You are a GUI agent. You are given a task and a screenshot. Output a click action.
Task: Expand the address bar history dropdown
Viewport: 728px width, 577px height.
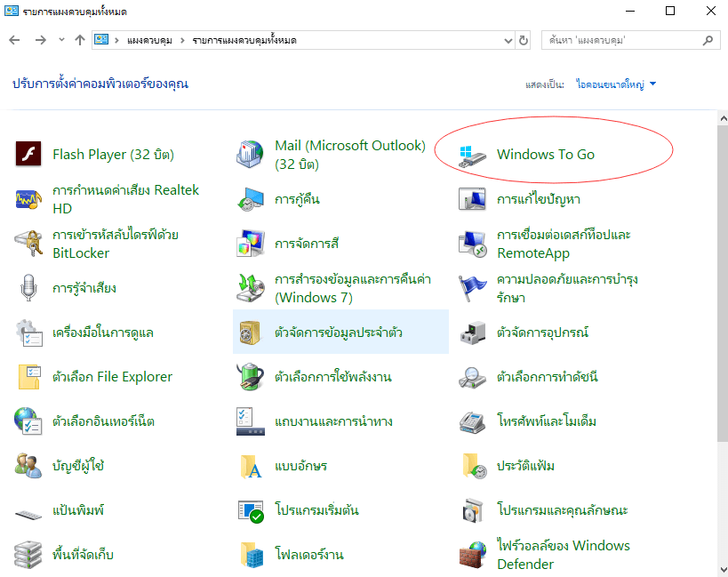(508, 40)
